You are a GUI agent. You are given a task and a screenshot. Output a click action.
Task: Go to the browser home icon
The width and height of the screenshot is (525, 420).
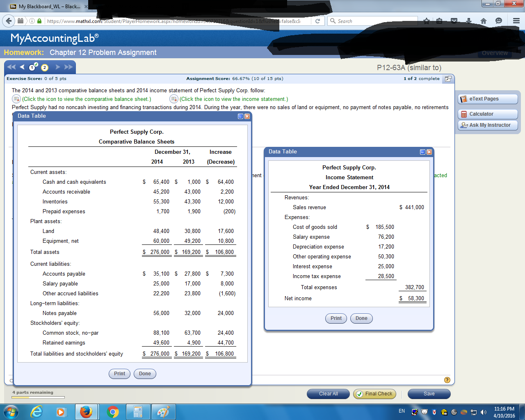tap(484, 21)
